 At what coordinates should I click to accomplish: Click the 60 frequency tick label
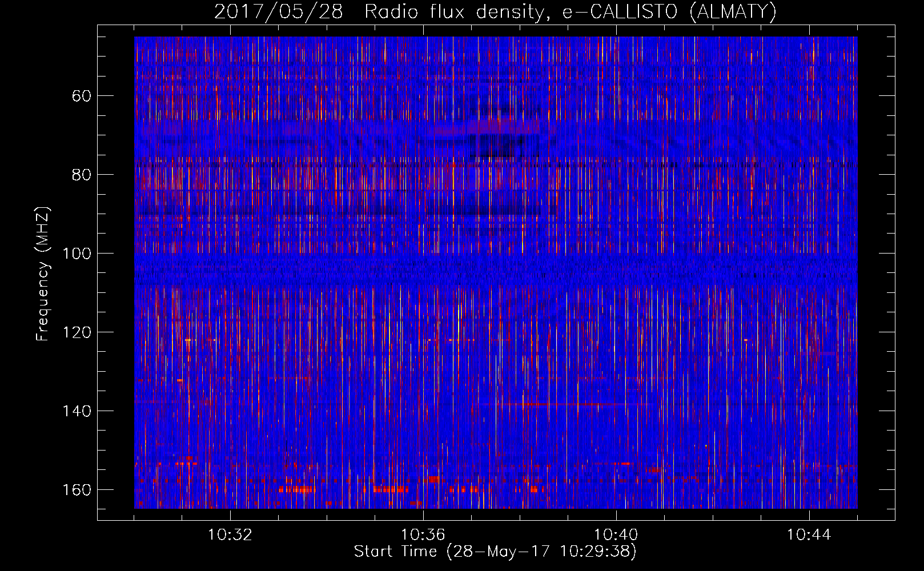pyautogui.click(x=82, y=96)
